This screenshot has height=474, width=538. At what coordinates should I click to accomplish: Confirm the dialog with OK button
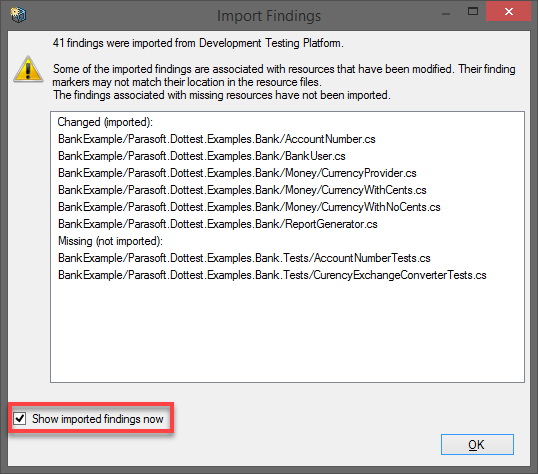pos(477,444)
